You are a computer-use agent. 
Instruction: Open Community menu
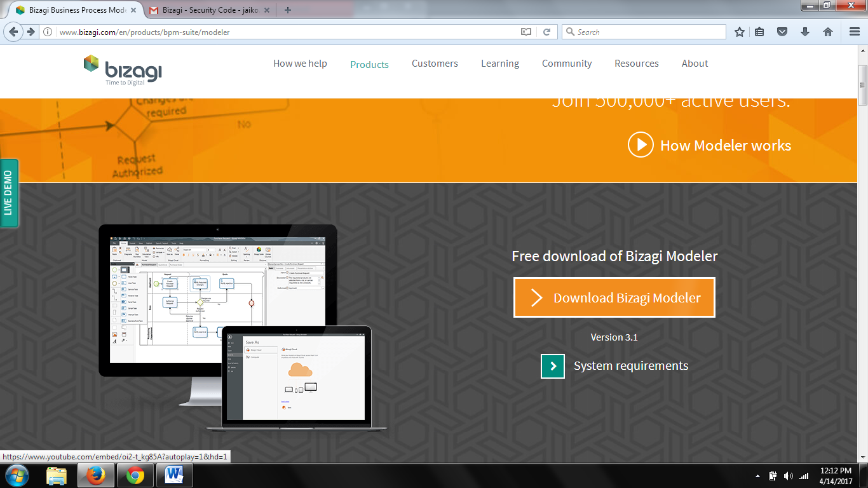click(x=567, y=64)
